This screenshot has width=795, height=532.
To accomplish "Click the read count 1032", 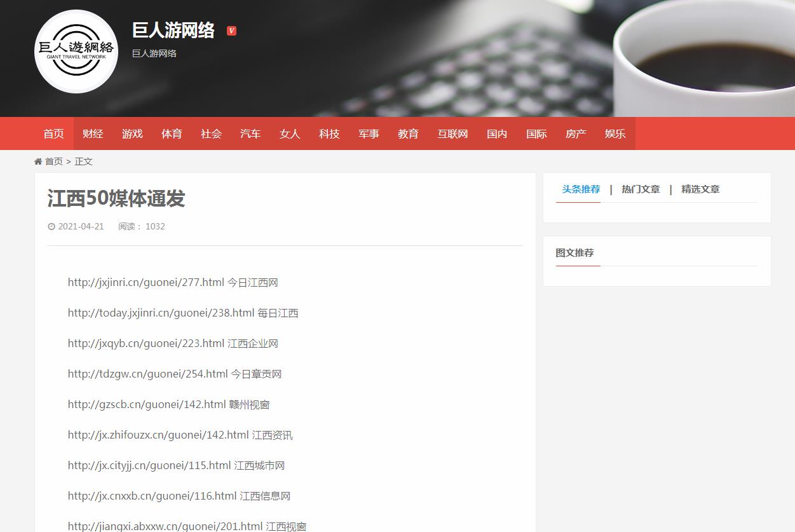I will click(155, 226).
